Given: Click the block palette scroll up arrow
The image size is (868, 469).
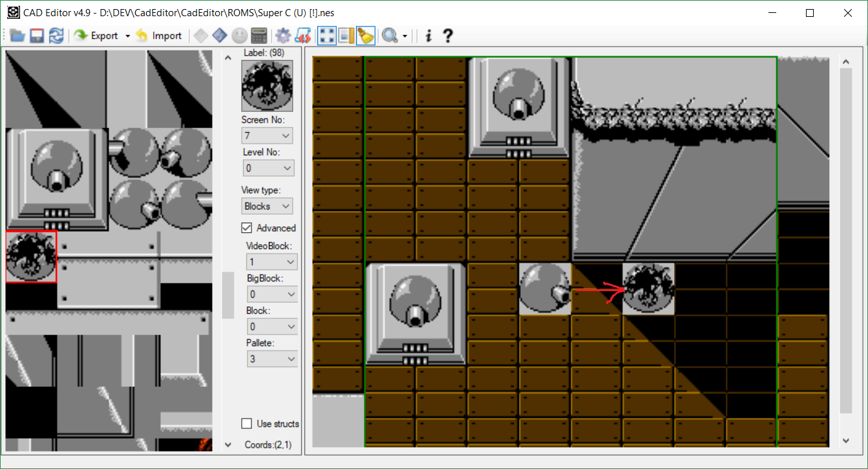Looking at the screenshot, I should click(228, 58).
